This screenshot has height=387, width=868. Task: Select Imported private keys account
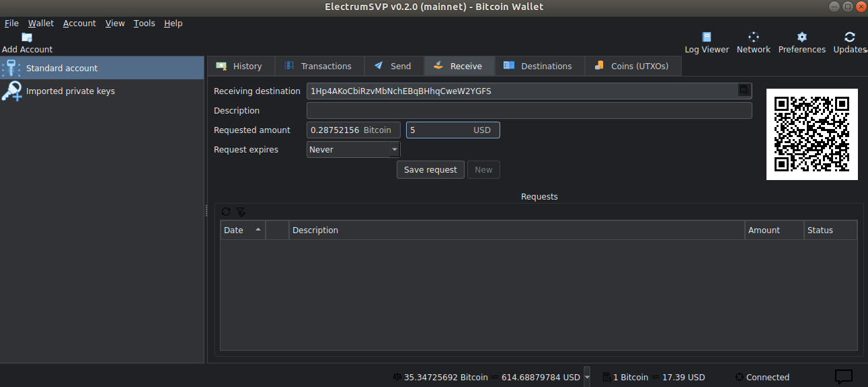coord(102,91)
